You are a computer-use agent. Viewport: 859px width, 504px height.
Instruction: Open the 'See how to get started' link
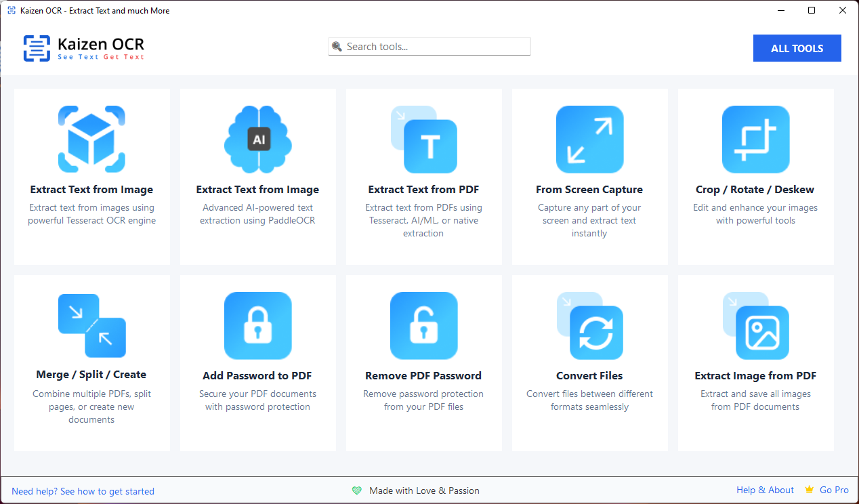tap(83, 491)
